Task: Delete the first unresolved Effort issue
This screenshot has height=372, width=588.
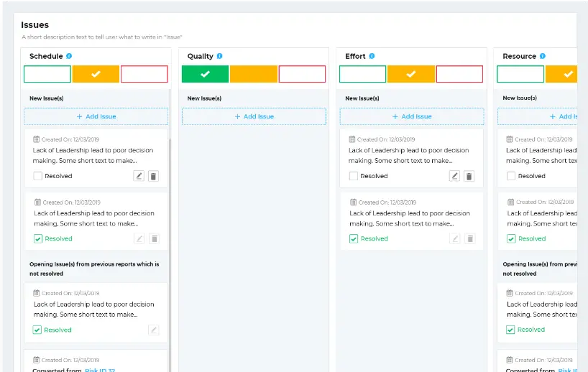Action: coord(469,176)
